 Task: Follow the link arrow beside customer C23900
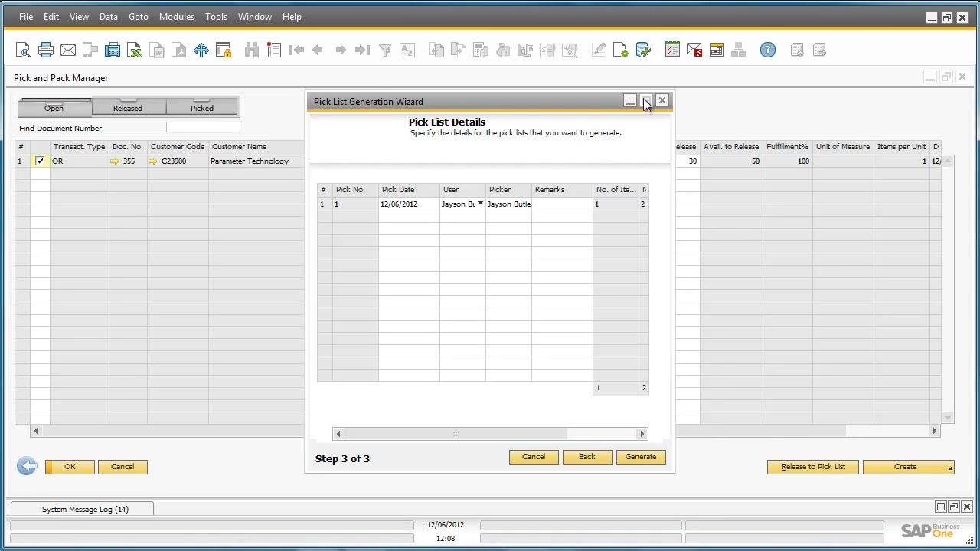tap(153, 161)
